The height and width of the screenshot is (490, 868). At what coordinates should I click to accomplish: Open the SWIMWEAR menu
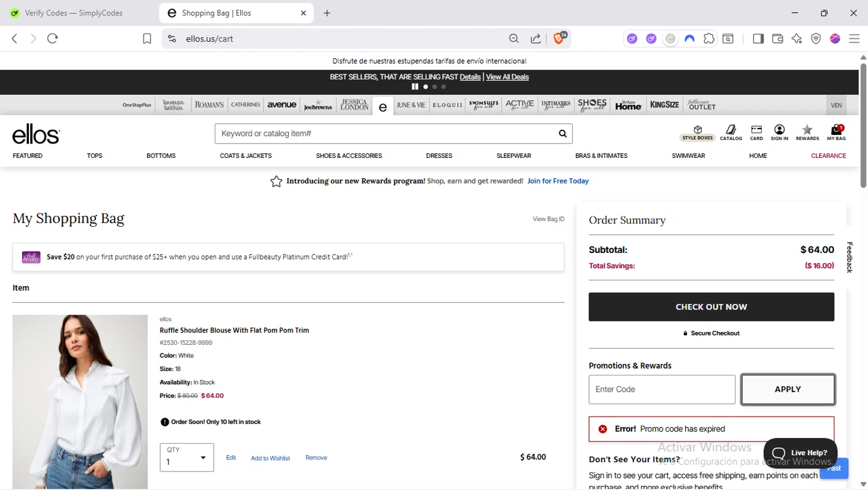coord(688,156)
